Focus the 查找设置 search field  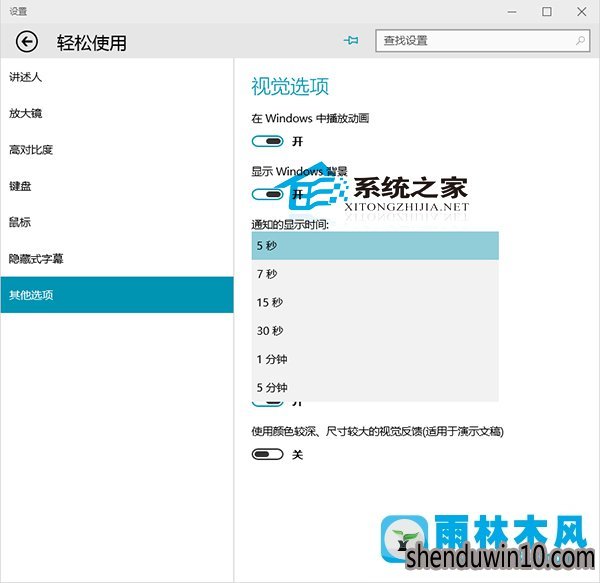point(483,41)
